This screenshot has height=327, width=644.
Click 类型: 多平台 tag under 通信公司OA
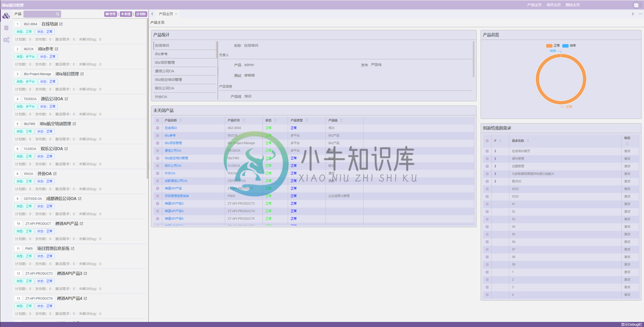(x=26, y=107)
